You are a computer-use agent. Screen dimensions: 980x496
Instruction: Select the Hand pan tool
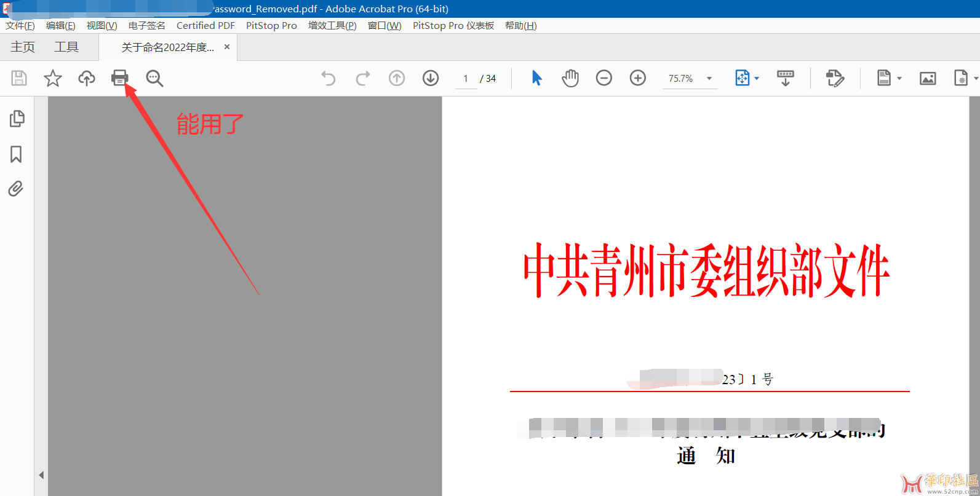(x=570, y=78)
